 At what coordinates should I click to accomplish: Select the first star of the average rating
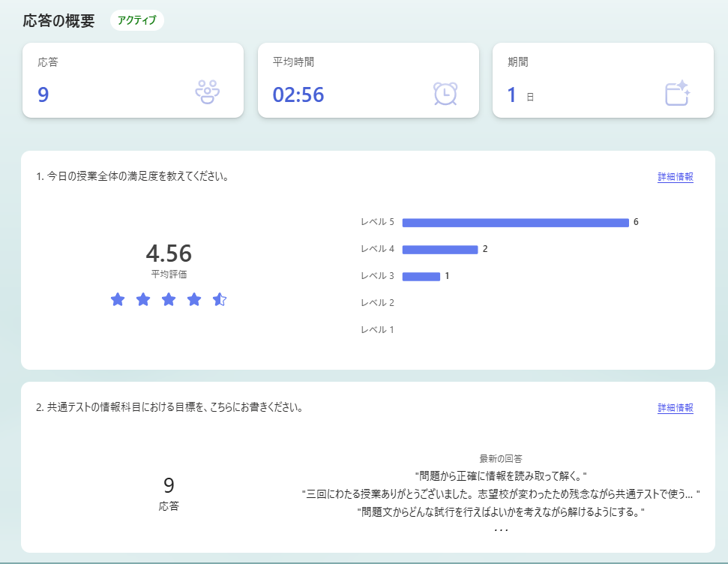118,300
